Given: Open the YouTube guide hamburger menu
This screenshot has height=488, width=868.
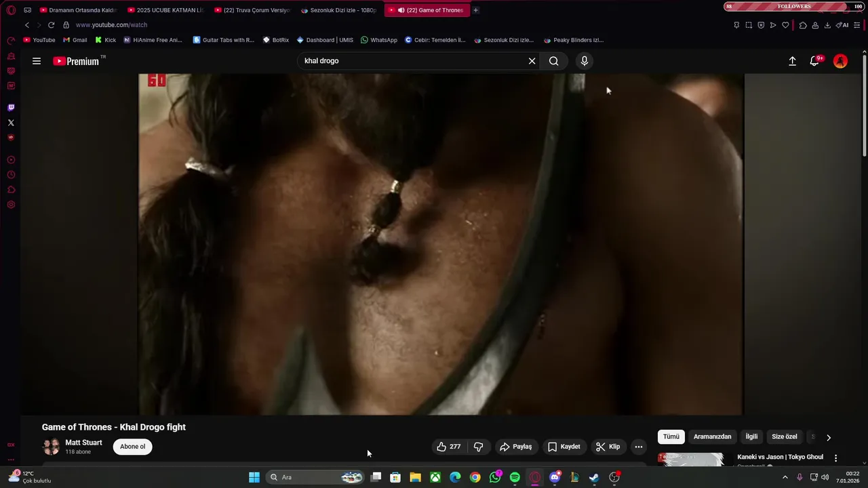Looking at the screenshot, I should pyautogui.click(x=37, y=61).
